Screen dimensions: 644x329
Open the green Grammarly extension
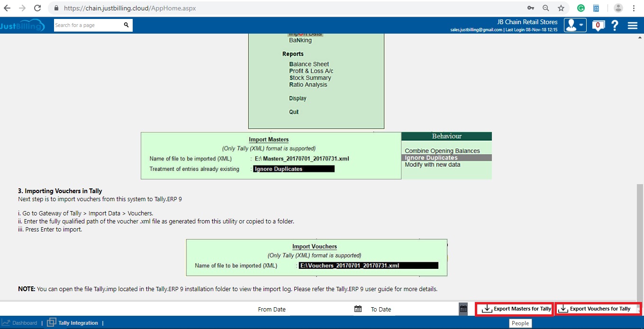(581, 8)
